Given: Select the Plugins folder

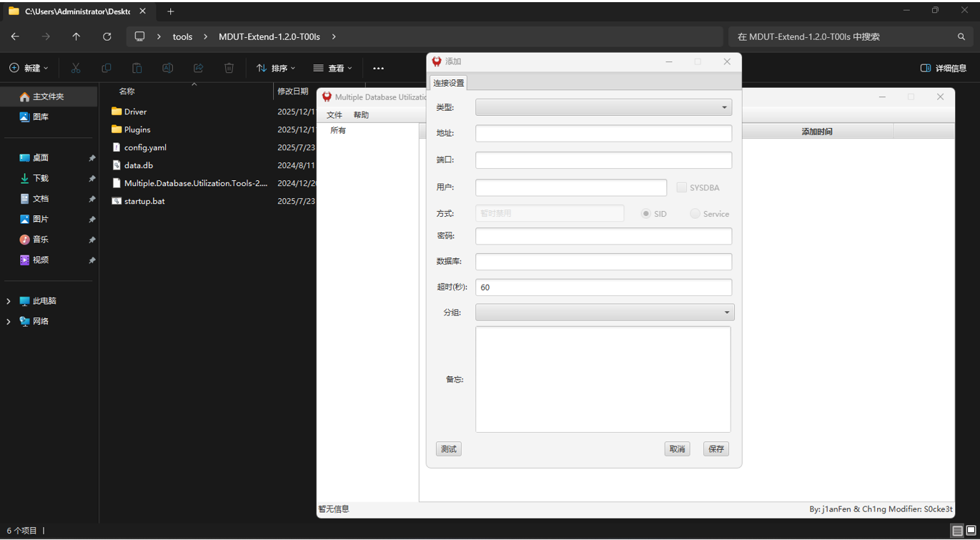Looking at the screenshot, I should click(x=137, y=129).
